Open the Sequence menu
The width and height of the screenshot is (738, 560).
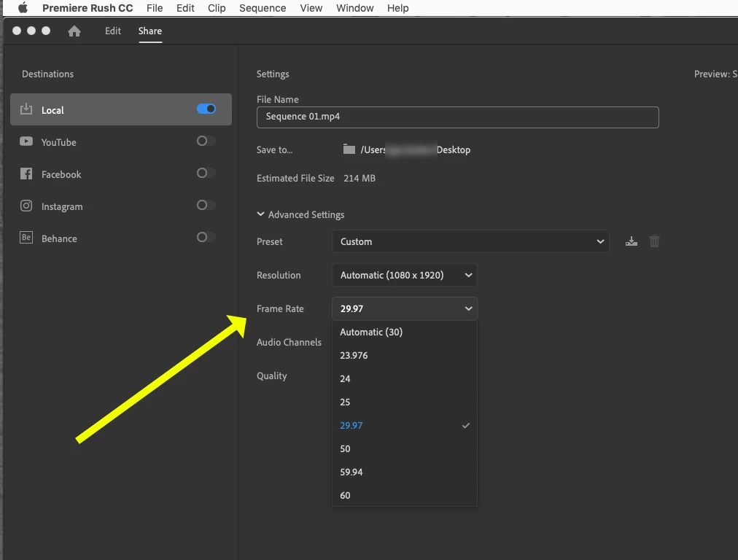tap(263, 8)
